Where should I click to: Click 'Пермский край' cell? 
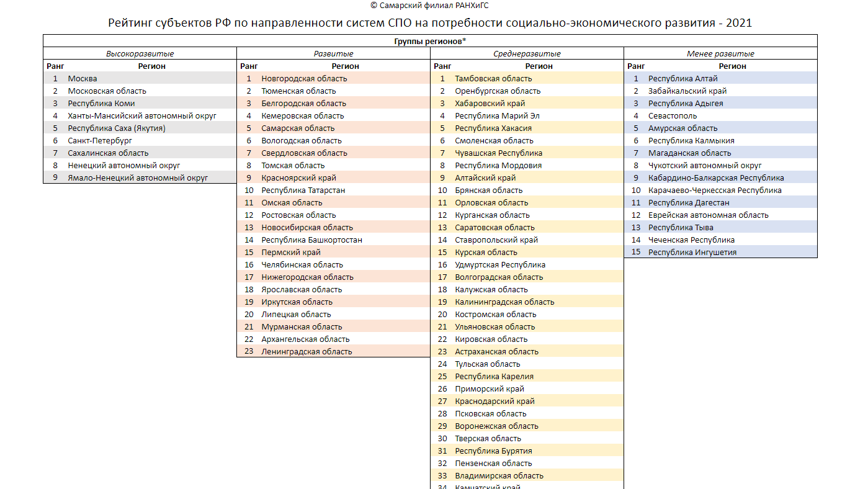(x=291, y=253)
